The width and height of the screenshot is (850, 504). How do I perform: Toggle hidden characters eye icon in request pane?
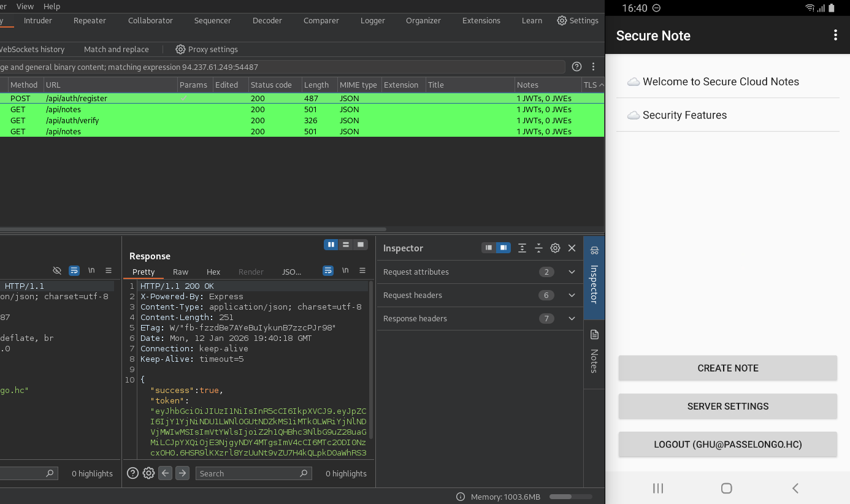click(57, 270)
